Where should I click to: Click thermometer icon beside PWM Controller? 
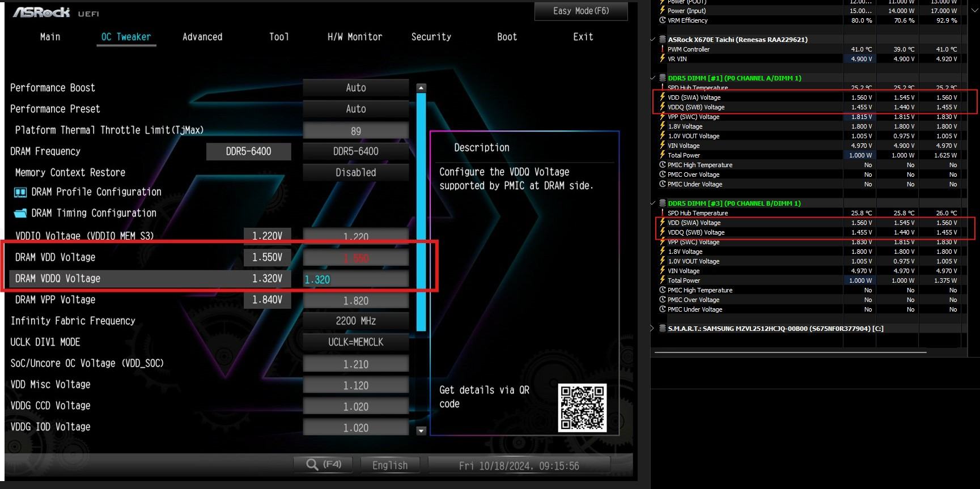(x=662, y=49)
